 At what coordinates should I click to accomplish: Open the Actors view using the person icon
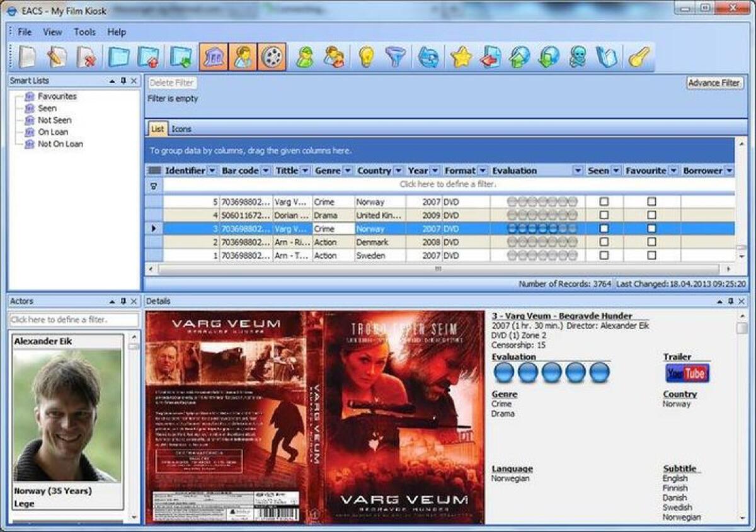[242, 57]
